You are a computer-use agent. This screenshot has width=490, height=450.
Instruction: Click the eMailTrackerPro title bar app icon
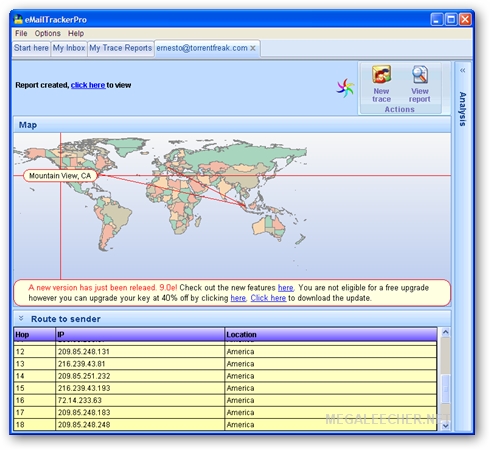pyautogui.click(x=18, y=19)
